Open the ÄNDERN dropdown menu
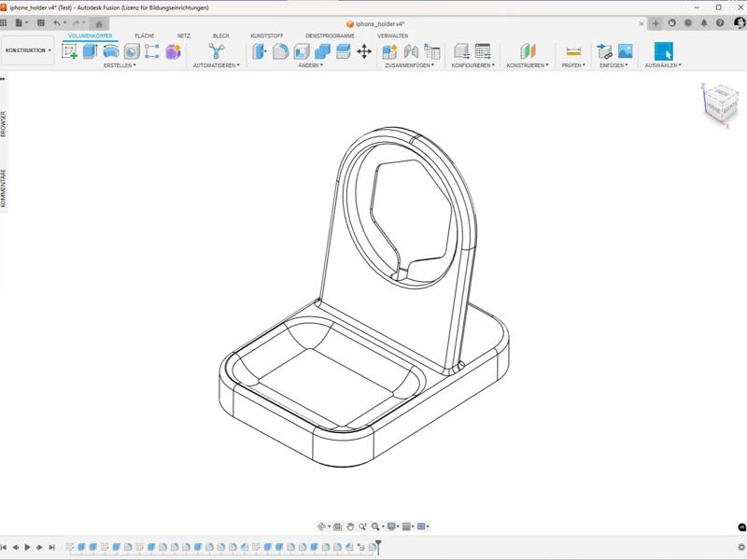Image resolution: width=747 pixels, height=560 pixels. click(310, 65)
